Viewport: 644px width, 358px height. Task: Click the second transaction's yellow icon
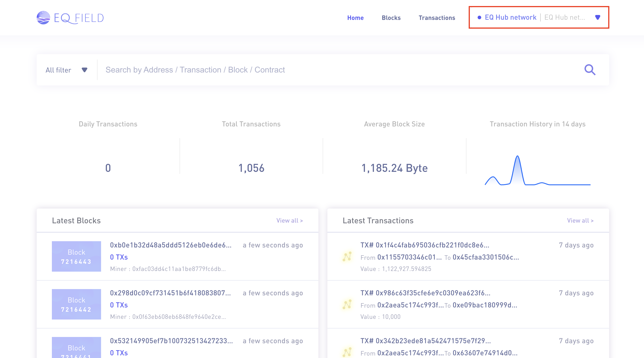click(x=347, y=305)
